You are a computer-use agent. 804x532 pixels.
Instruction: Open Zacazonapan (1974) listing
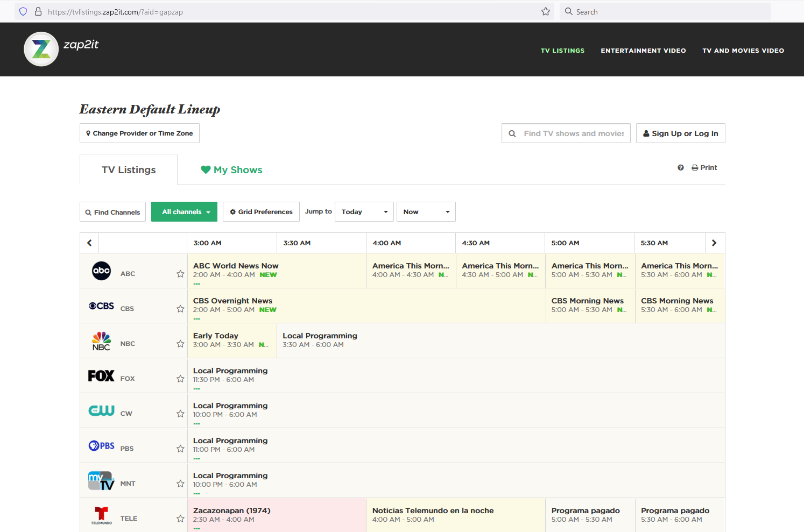[x=277, y=515]
